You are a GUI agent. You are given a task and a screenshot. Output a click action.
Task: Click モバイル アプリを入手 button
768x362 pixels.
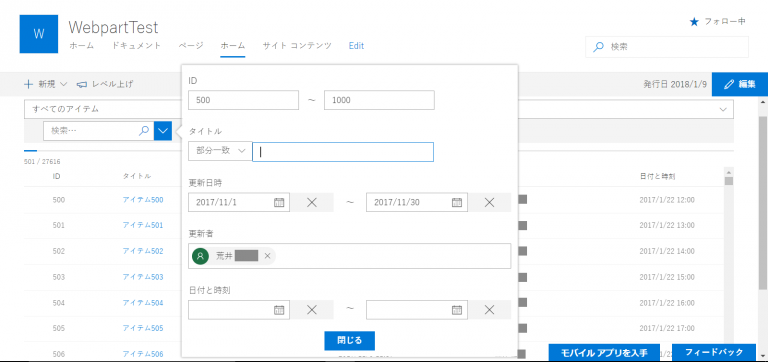pyautogui.click(x=604, y=353)
